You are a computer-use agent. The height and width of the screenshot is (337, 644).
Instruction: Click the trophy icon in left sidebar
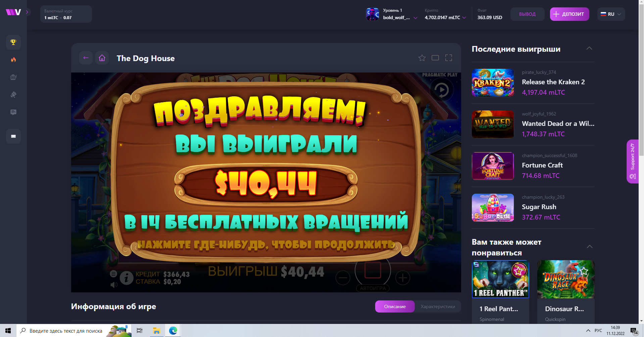[x=13, y=42]
